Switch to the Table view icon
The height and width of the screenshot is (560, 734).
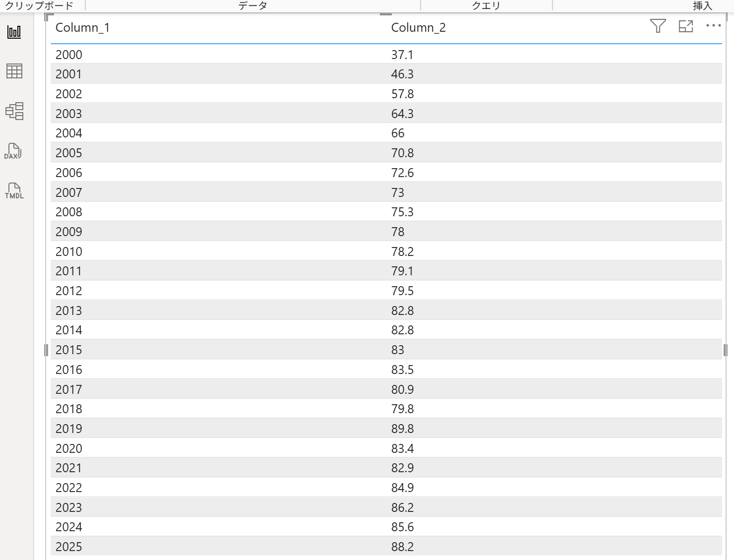14,71
